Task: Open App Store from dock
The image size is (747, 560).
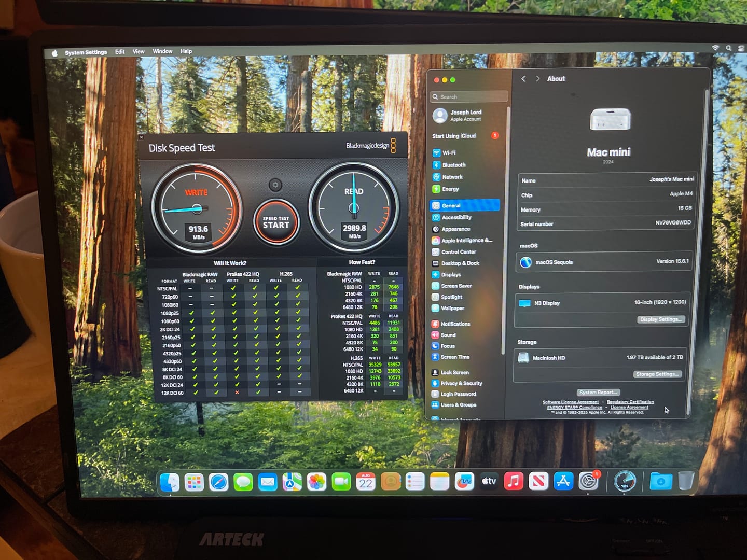Action: 563,481
